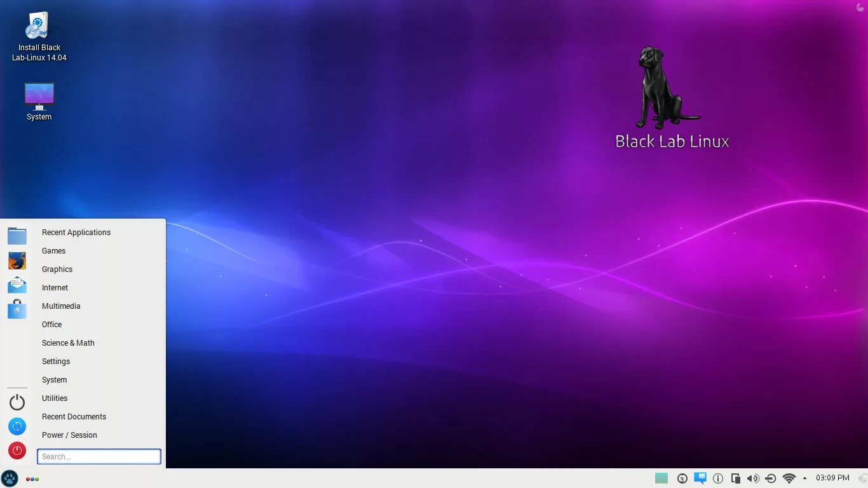Click the teal show desktop tray icon
Image resolution: width=868 pixels, height=488 pixels.
tap(661, 478)
